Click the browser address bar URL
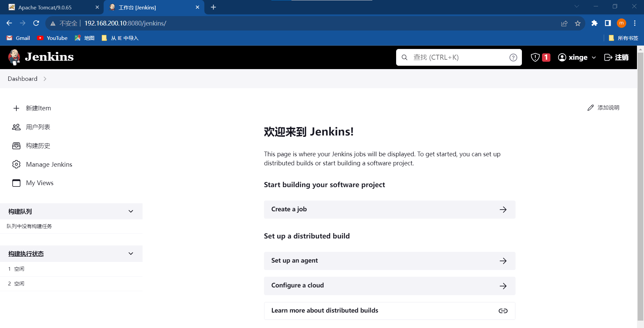The height and width of the screenshot is (328, 644). click(x=125, y=23)
